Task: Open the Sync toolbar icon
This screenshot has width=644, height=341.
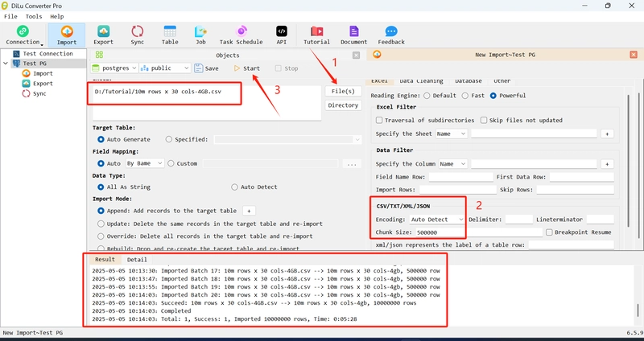Action: (137, 35)
